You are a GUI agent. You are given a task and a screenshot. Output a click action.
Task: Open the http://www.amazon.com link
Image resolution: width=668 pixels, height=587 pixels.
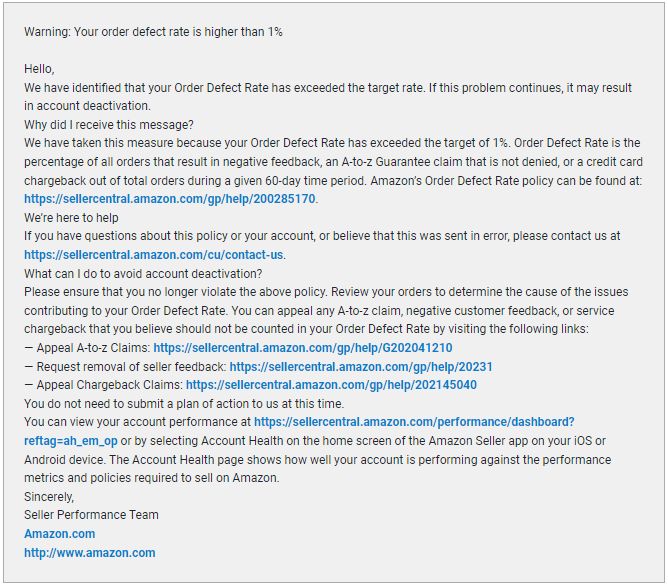click(89, 552)
